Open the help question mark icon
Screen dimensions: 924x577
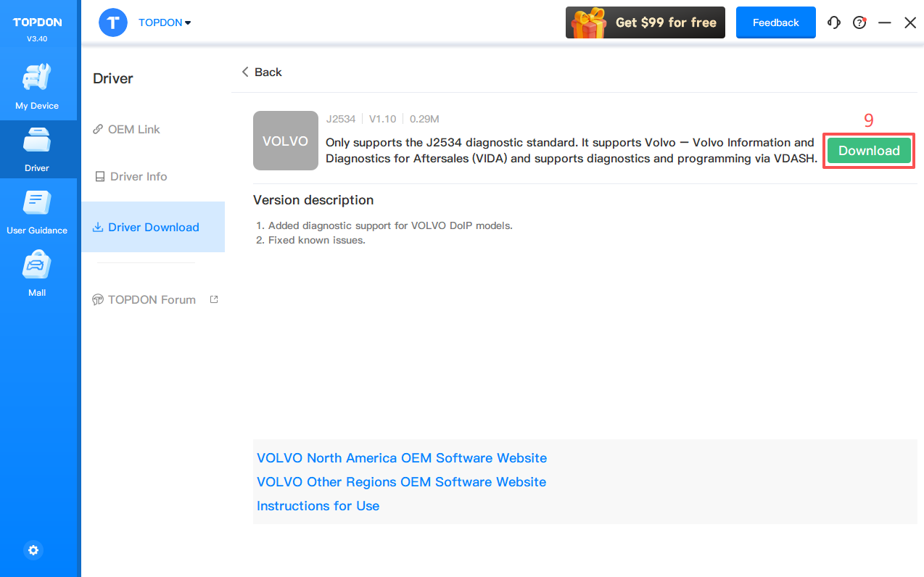(859, 22)
